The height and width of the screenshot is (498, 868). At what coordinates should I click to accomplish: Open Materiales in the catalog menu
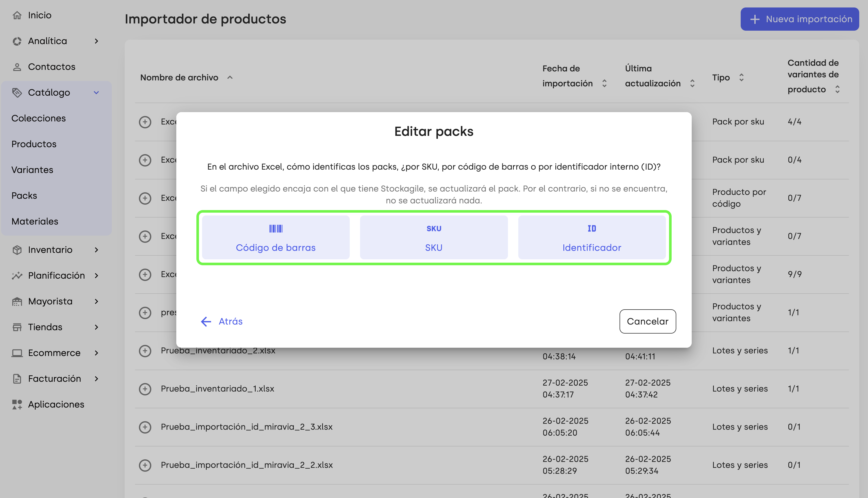[x=35, y=222]
